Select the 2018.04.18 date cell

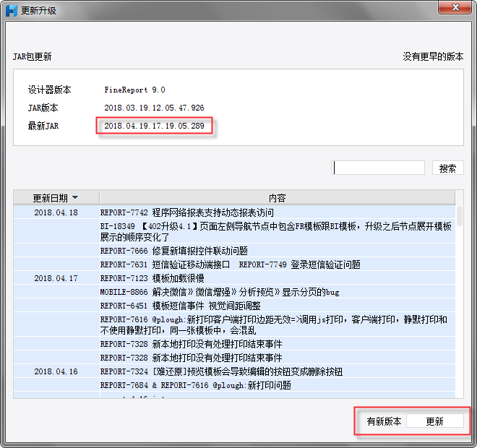coord(56,212)
